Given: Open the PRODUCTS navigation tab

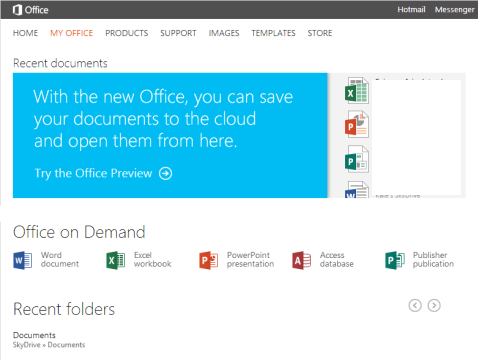Looking at the screenshot, I should pos(127,33).
